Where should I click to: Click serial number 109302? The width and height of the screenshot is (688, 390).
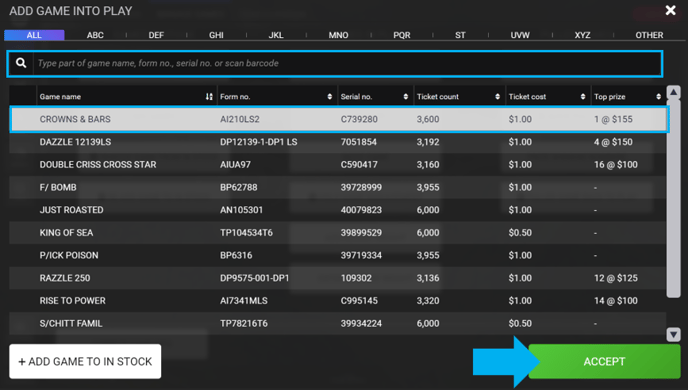356,278
